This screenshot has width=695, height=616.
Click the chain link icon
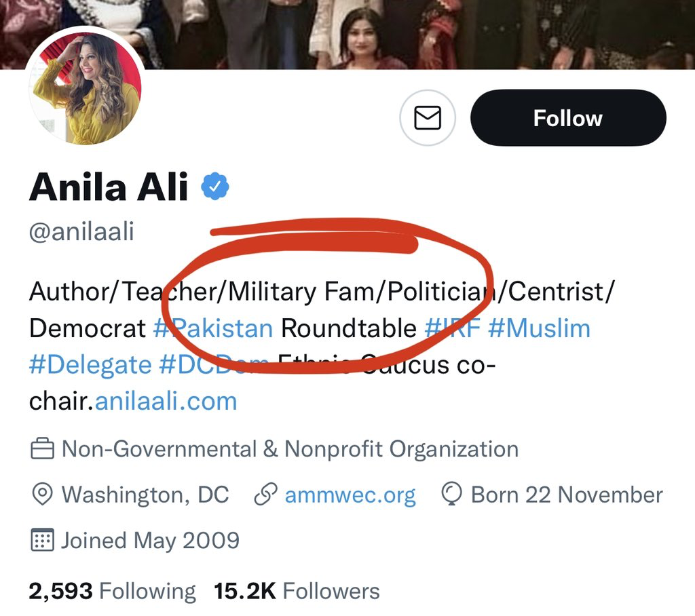click(x=266, y=494)
